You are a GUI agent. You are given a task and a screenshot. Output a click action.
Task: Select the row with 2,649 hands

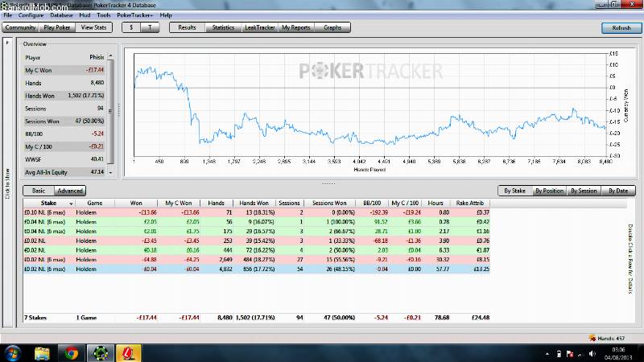tap(256, 260)
